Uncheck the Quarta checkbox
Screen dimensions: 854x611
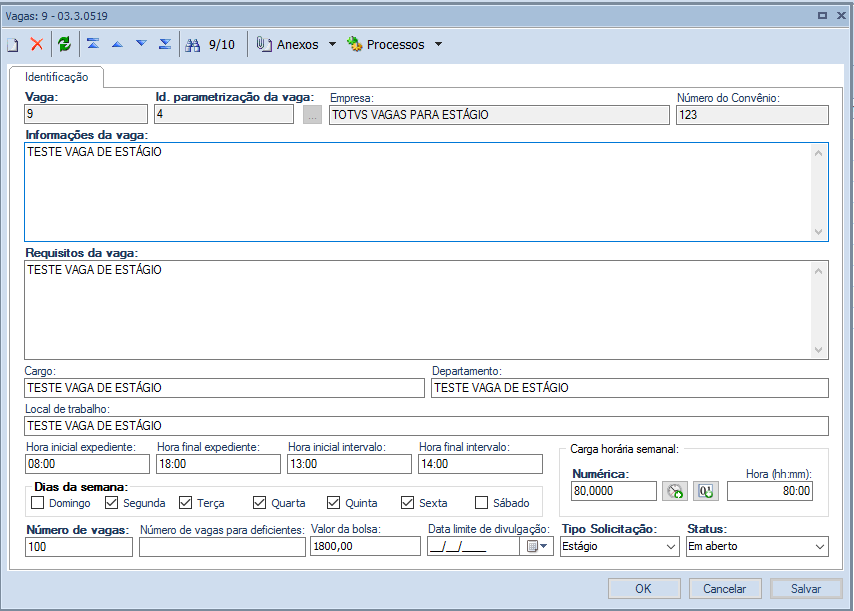[260, 503]
